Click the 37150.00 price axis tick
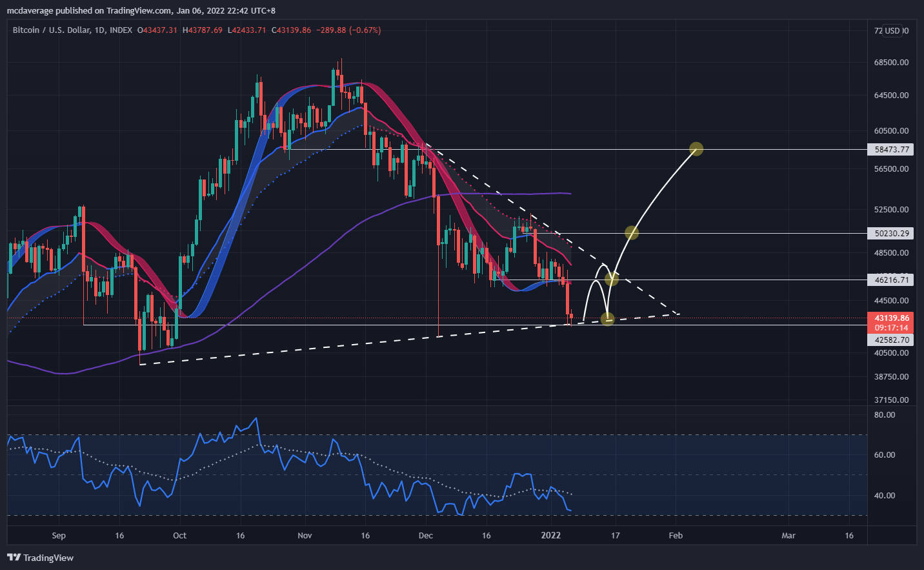The image size is (924, 570). pos(891,400)
